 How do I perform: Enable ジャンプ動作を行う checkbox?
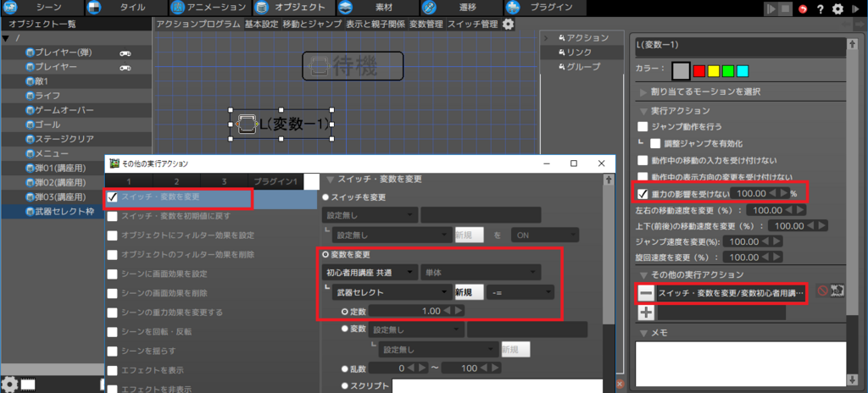tap(643, 126)
